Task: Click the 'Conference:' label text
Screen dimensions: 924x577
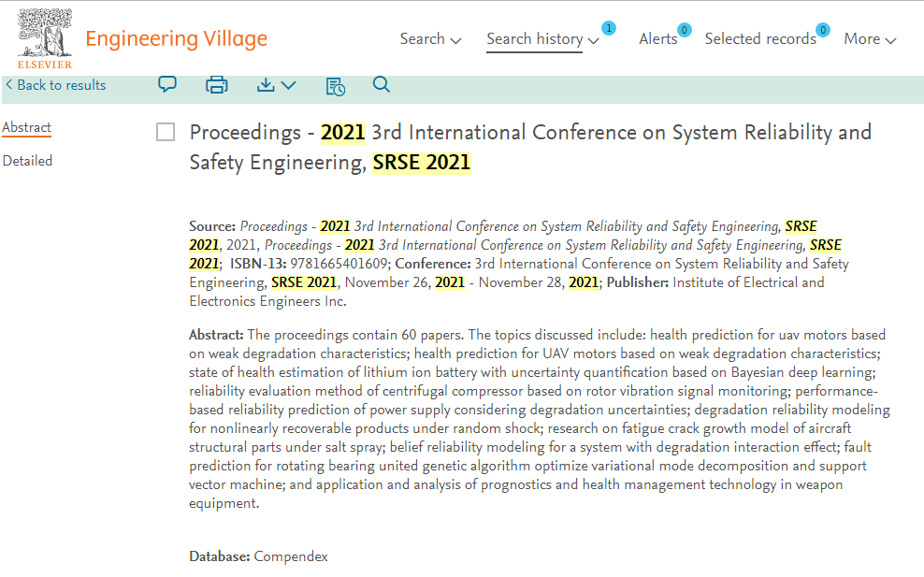Action: (433, 264)
